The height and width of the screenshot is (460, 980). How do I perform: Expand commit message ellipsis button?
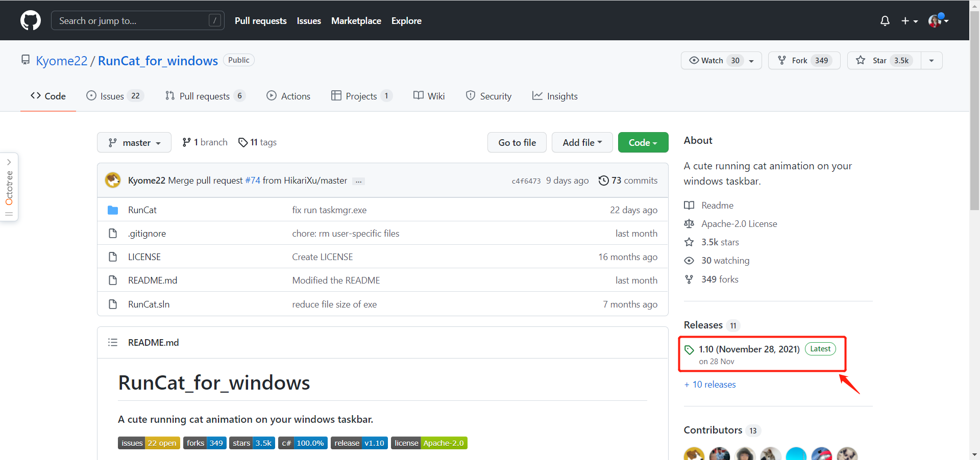click(x=359, y=181)
